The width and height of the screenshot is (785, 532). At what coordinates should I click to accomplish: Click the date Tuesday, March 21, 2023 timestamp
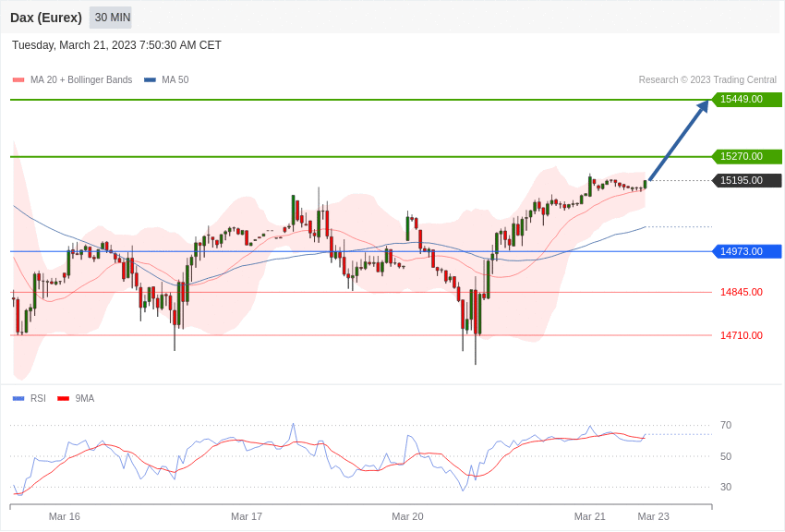tap(116, 45)
